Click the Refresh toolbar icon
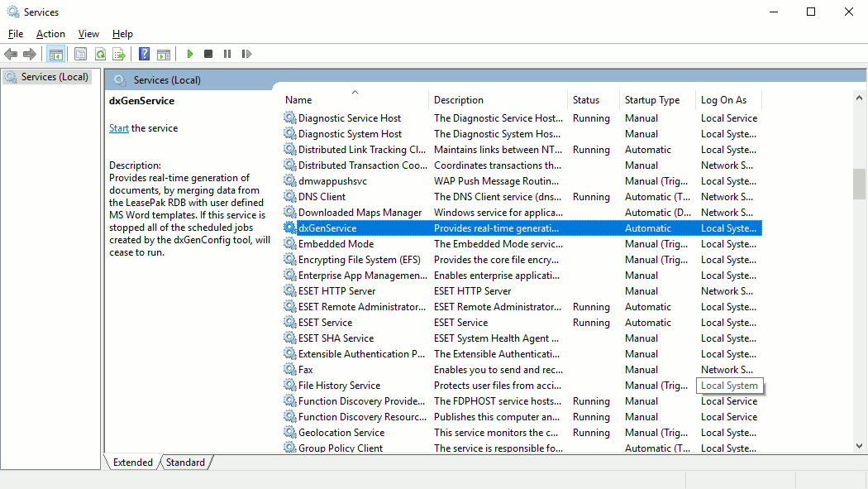The height and width of the screenshot is (489, 868). [100, 55]
